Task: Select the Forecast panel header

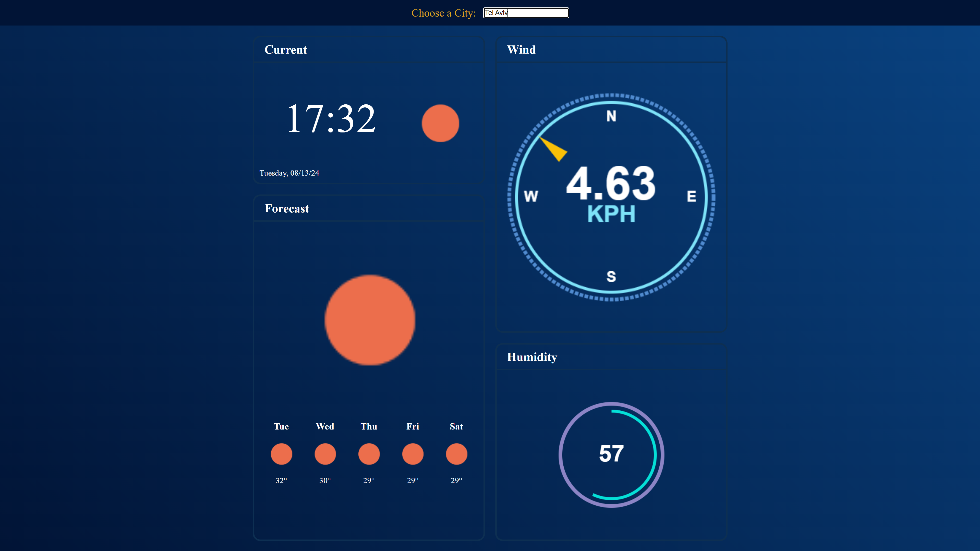Action: tap(287, 209)
